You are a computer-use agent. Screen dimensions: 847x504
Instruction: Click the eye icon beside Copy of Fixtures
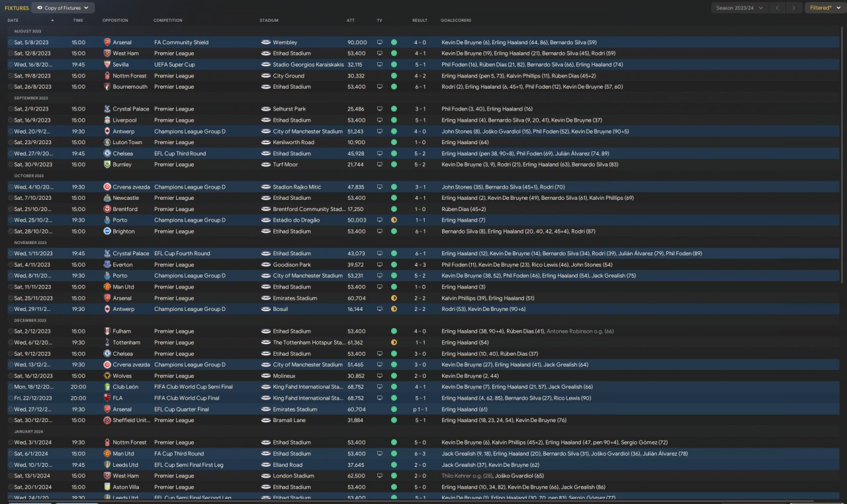[x=40, y=8]
